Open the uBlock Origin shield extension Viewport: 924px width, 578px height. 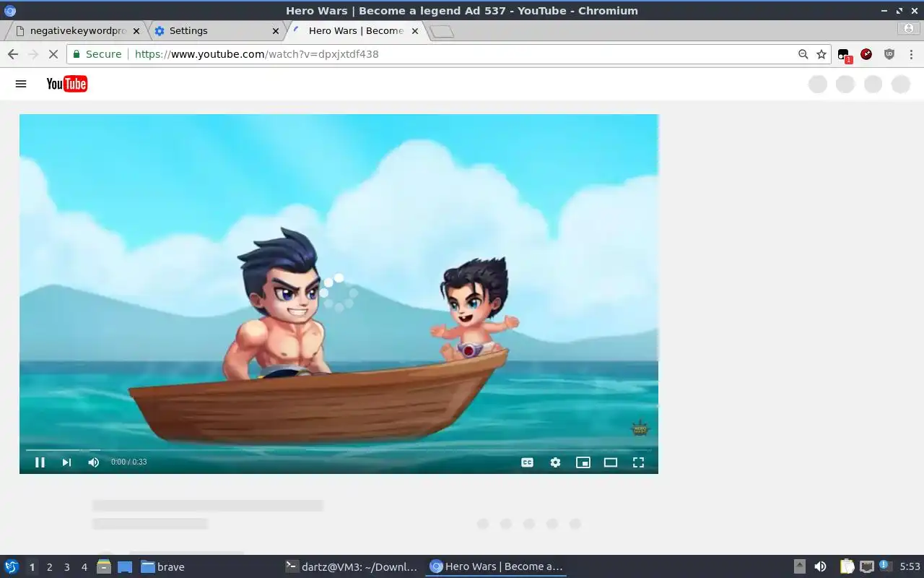[x=889, y=54]
